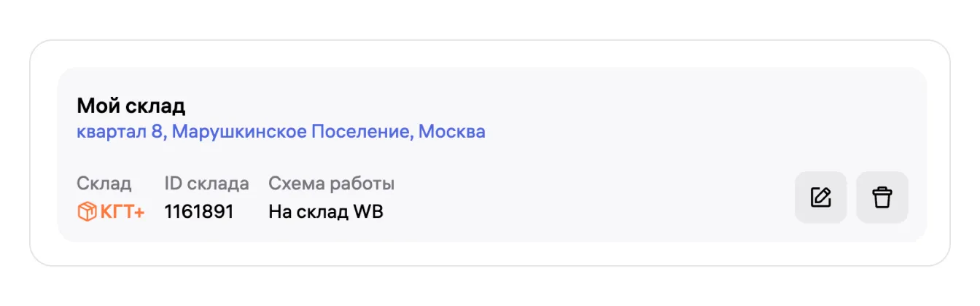Click the gray "Склад" column label

104,184
